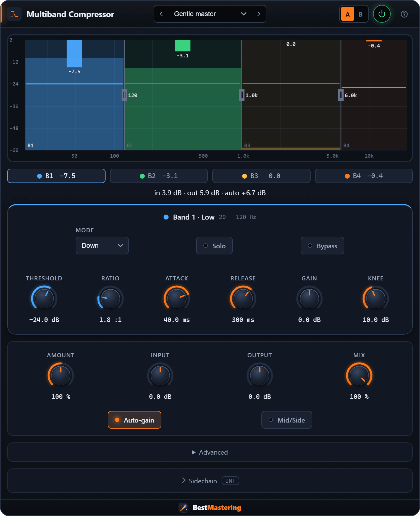Open the help question mark icon

[404, 14]
